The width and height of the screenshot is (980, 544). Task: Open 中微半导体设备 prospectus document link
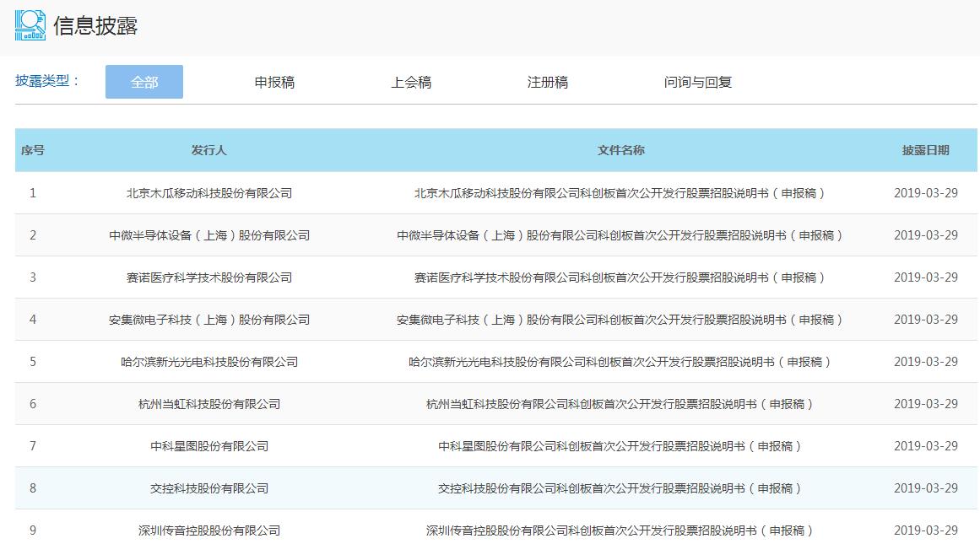(x=620, y=235)
